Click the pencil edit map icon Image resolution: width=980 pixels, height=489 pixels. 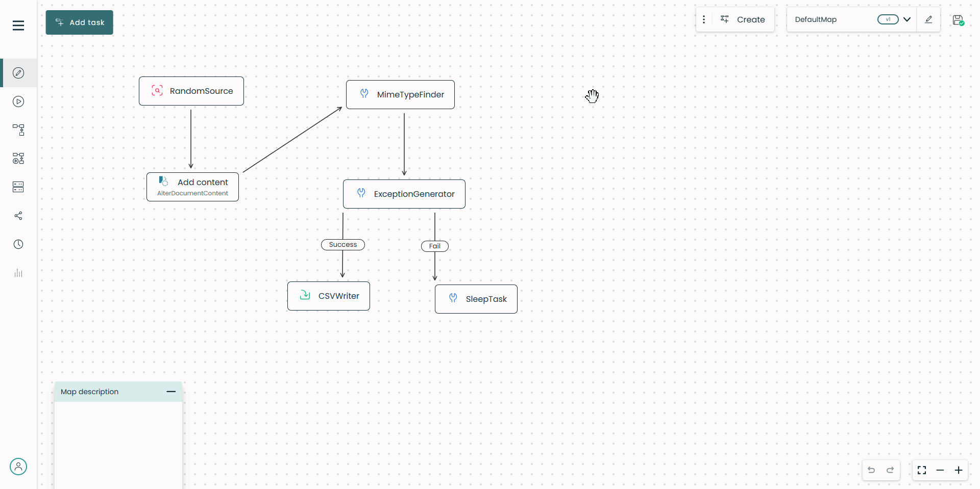(x=928, y=19)
